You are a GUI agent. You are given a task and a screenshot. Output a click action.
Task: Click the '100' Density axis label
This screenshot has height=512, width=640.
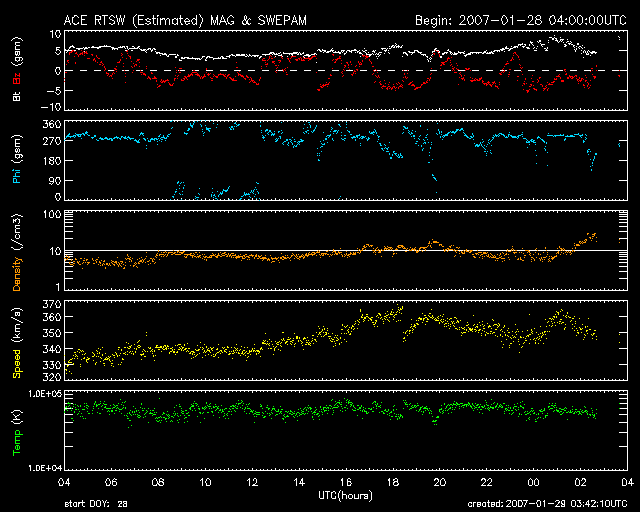pos(53,214)
